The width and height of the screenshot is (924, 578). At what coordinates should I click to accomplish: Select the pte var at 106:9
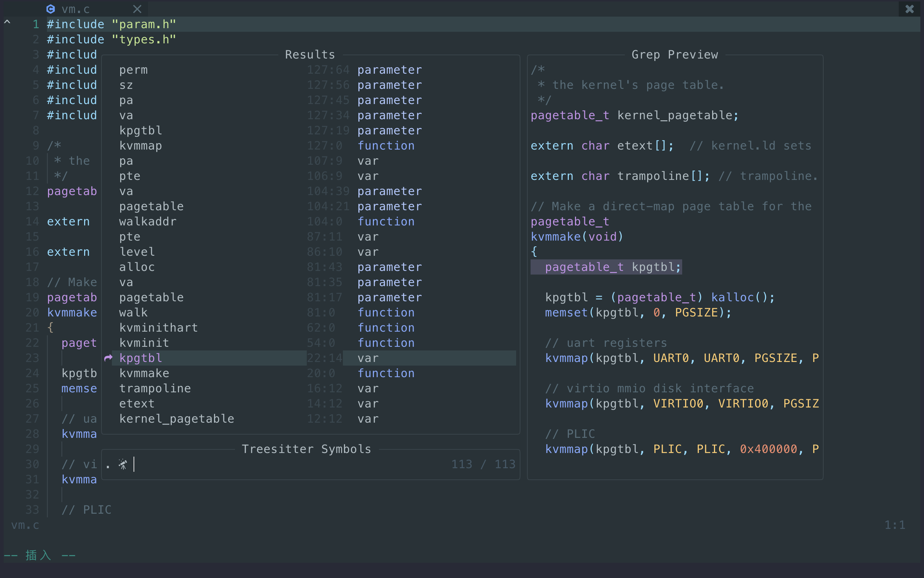[x=310, y=176]
